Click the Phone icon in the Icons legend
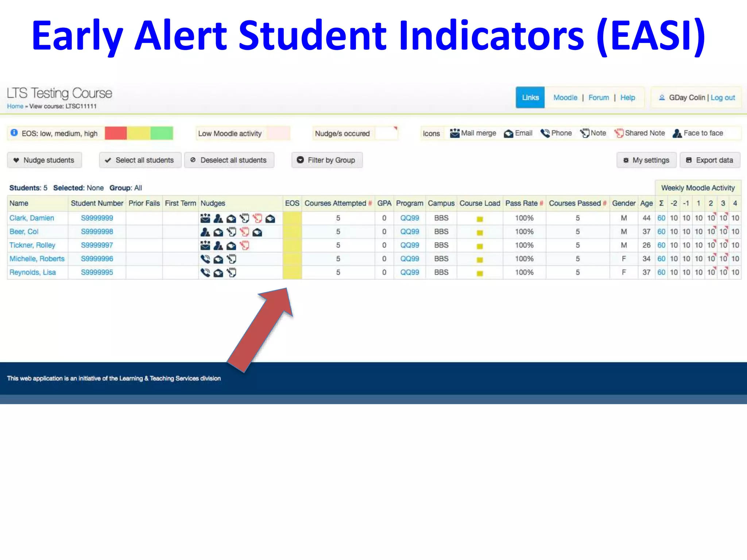The width and height of the screenshot is (747, 560). (545, 133)
